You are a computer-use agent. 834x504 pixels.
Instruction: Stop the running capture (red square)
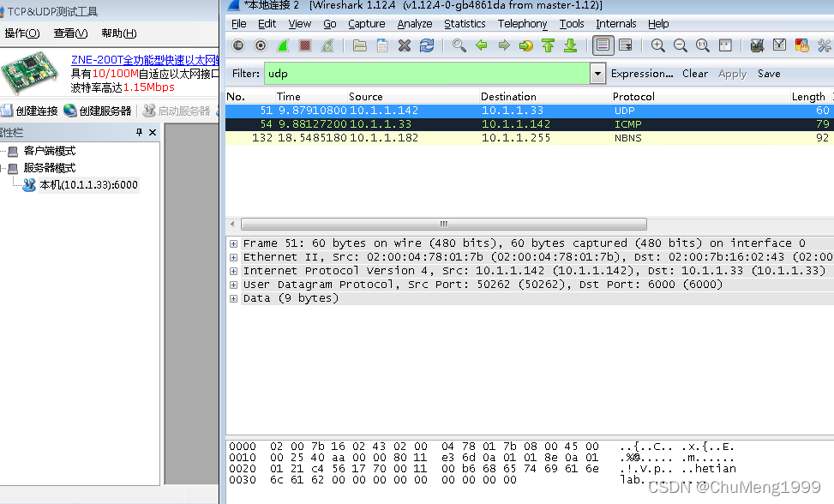click(x=305, y=45)
